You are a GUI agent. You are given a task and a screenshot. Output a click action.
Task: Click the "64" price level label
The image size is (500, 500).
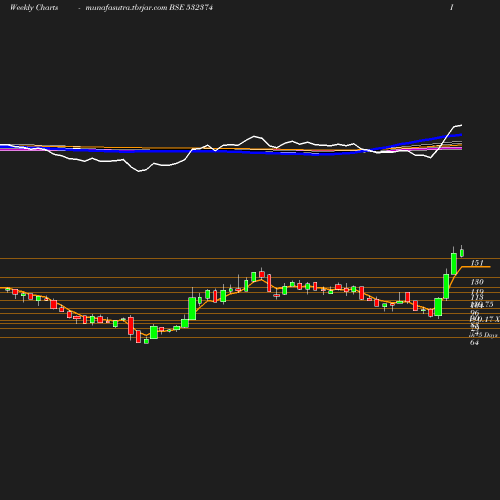(x=474, y=342)
